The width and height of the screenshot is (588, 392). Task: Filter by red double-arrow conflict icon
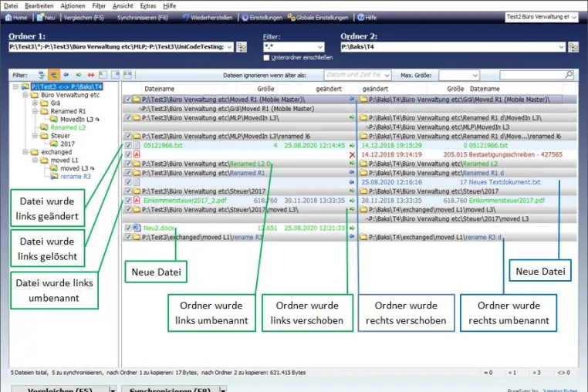tap(91, 75)
